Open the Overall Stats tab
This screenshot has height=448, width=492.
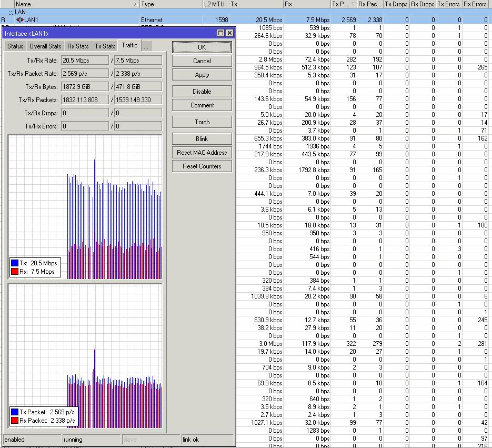pyautogui.click(x=45, y=46)
